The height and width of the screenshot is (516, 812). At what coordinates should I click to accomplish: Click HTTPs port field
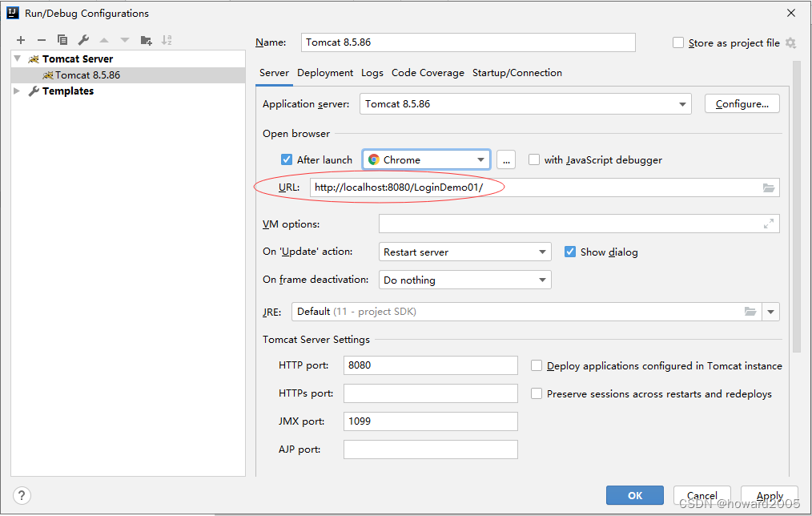[x=430, y=393]
